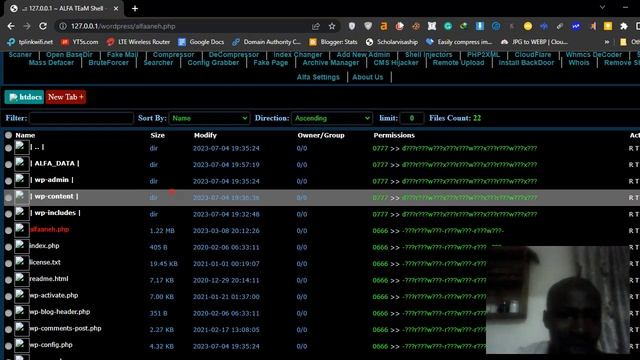Open the wp-content directory
The height and width of the screenshot is (360, 640).
[x=54, y=196]
